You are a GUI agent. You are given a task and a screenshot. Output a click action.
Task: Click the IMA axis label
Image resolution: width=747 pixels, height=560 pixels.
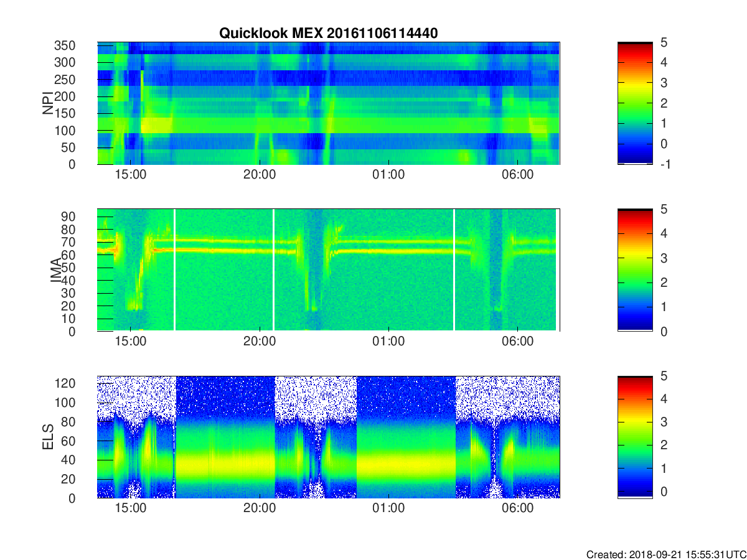[x=56, y=270]
